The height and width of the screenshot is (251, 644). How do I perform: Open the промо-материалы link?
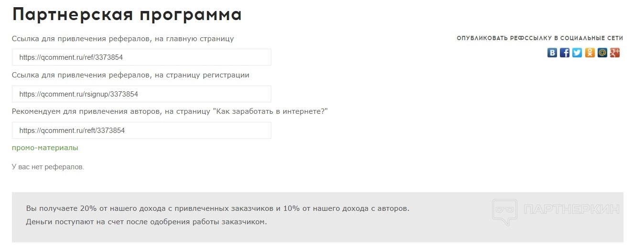[45, 148]
